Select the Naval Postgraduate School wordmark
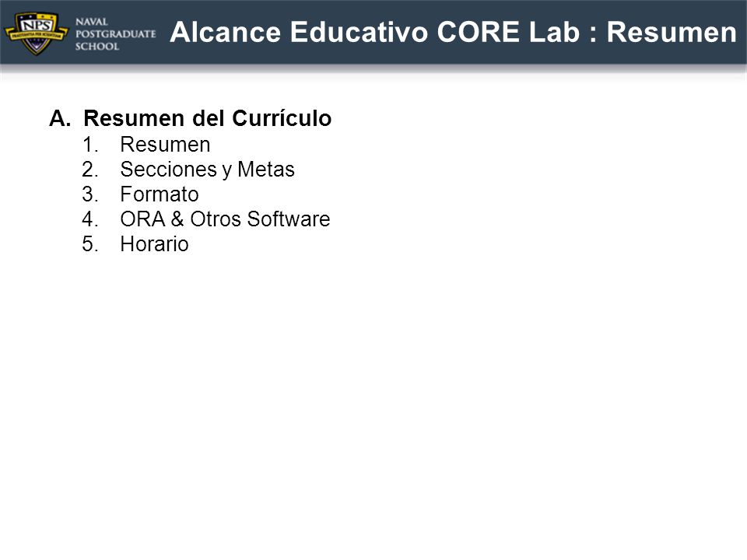This screenshot has width=747, height=560. [x=116, y=33]
